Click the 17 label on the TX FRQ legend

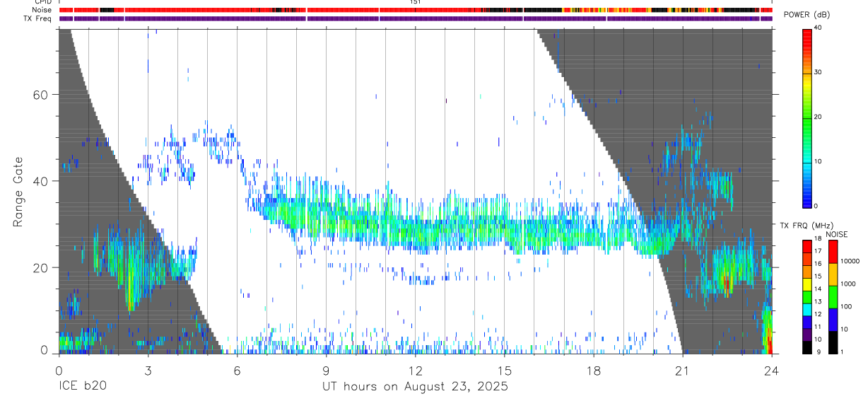[818, 251]
